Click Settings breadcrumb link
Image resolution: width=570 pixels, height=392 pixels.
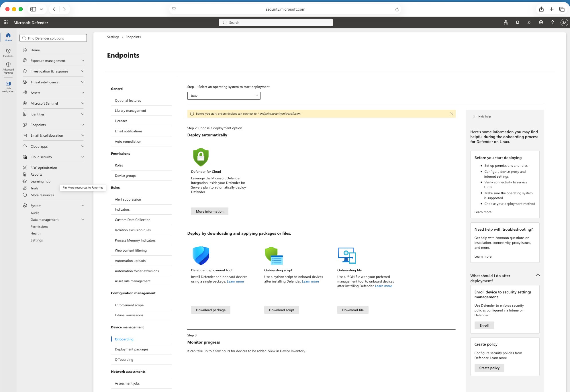[113, 37]
